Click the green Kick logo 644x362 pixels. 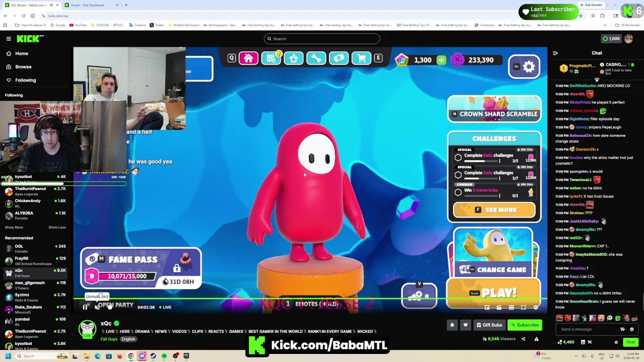(30, 39)
